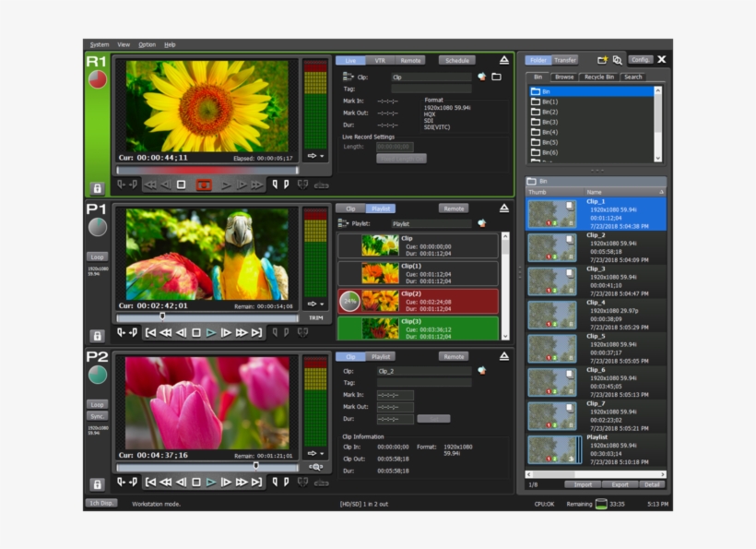
Task: Toggle Remote control on P1
Action: [x=454, y=209]
